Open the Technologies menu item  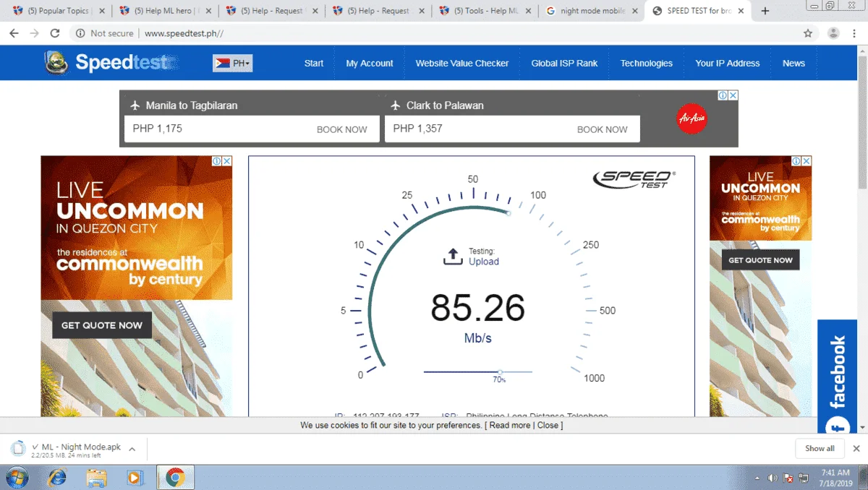[x=647, y=63]
